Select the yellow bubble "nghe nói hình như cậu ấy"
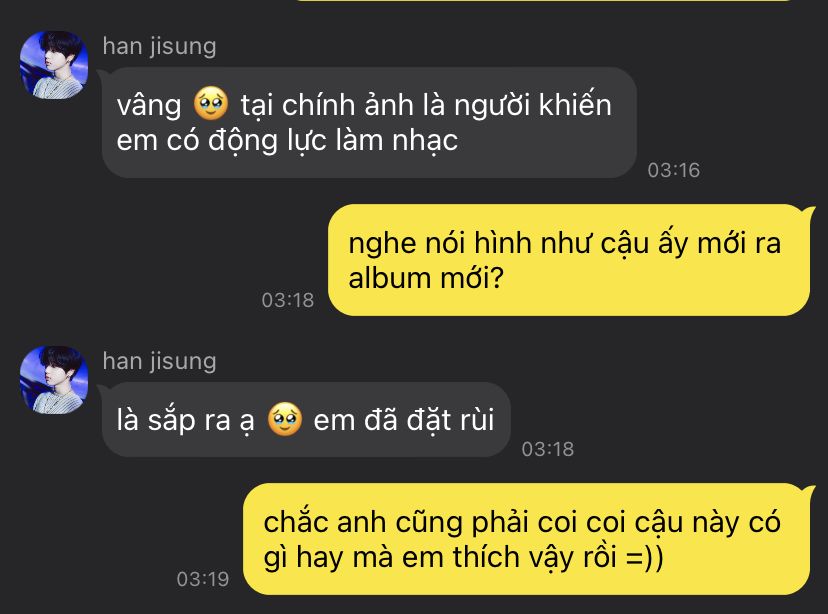Image resolution: width=828 pixels, height=614 pixels. (x=569, y=260)
